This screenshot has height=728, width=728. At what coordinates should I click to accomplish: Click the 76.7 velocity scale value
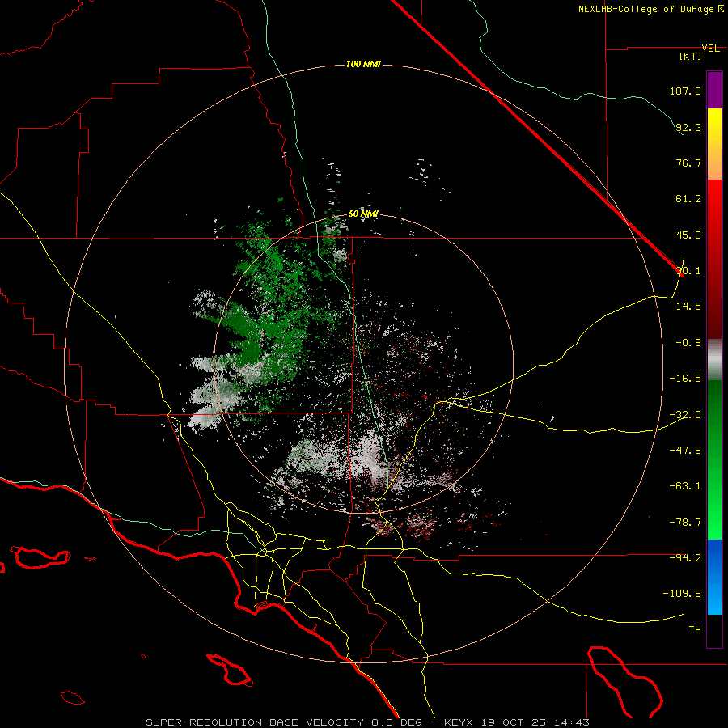tap(688, 163)
